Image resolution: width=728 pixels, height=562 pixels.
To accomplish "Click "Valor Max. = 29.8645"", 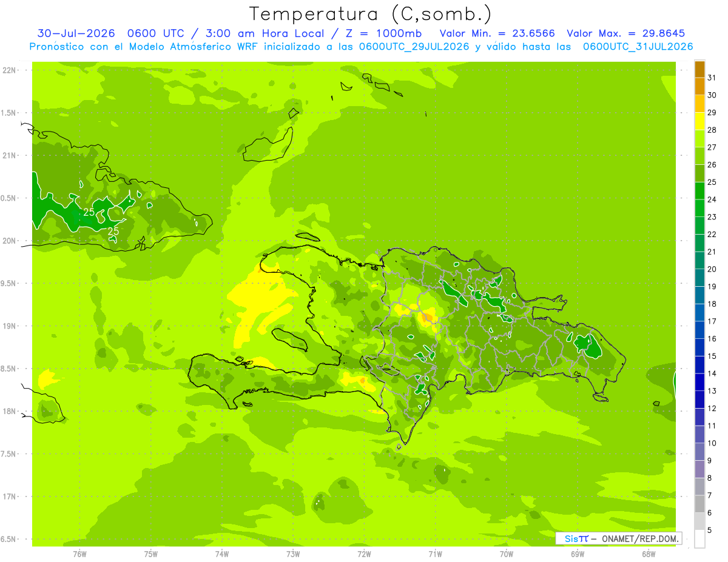I will coord(627,33).
